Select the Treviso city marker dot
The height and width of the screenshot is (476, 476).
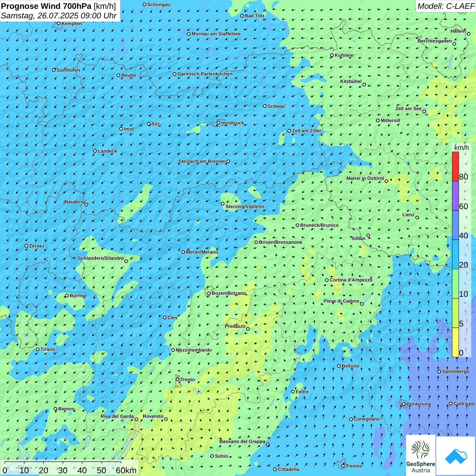click(x=343, y=466)
